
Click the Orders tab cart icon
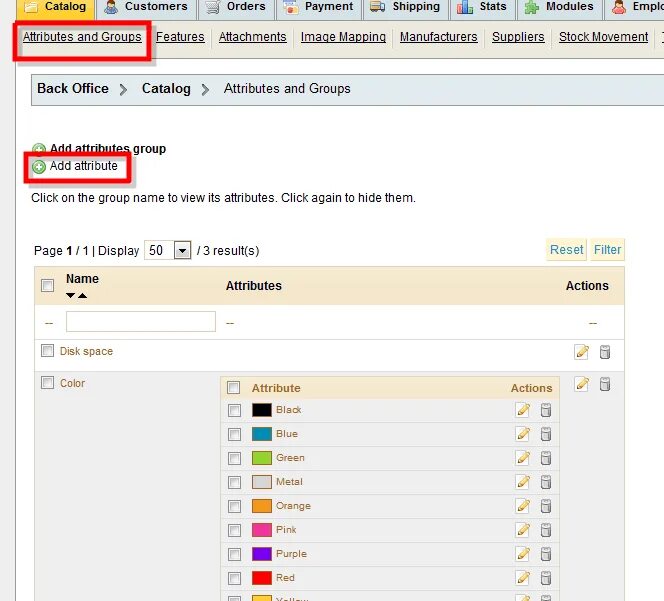point(213,7)
